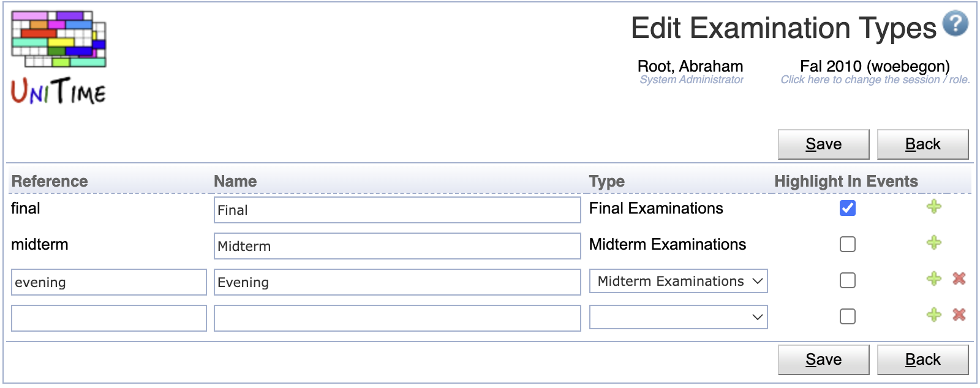Viewport: 980px width, 388px height.
Task: Click the green plus in midterm row
Action: (x=933, y=243)
